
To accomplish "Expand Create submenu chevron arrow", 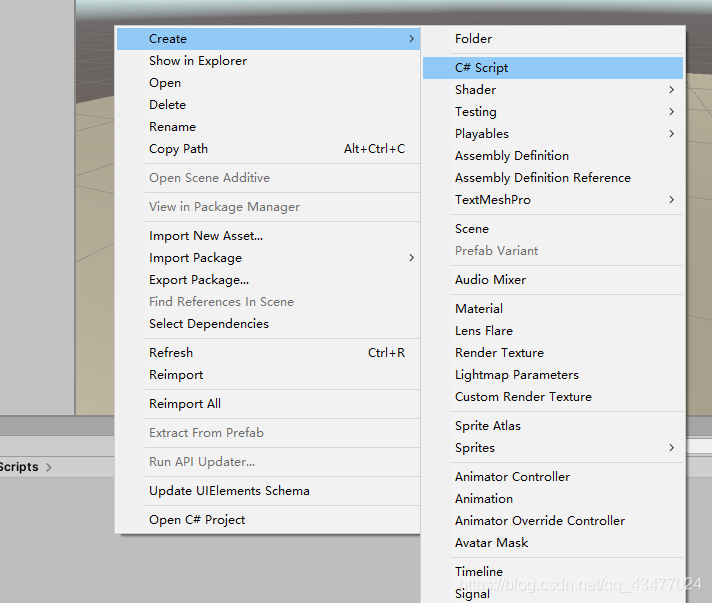I will (x=411, y=39).
